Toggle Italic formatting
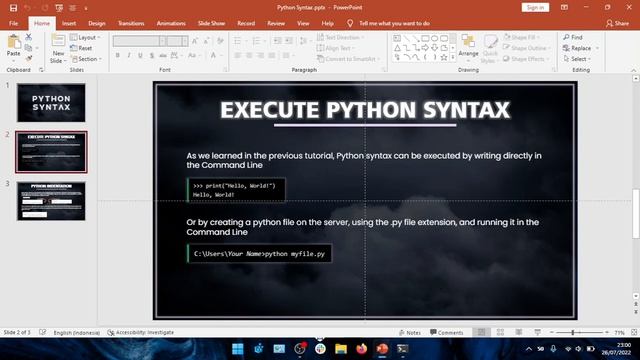This screenshot has width=640, height=360. click(129, 55)
